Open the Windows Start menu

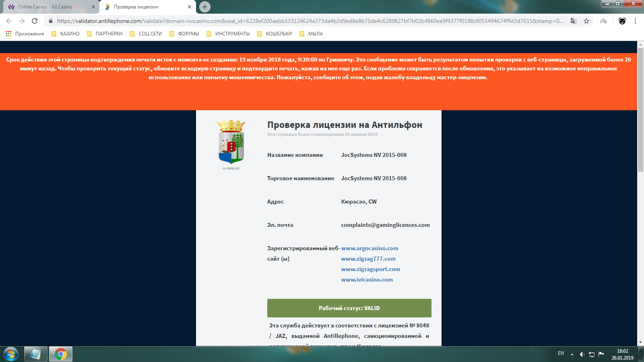tap(11, 354)
